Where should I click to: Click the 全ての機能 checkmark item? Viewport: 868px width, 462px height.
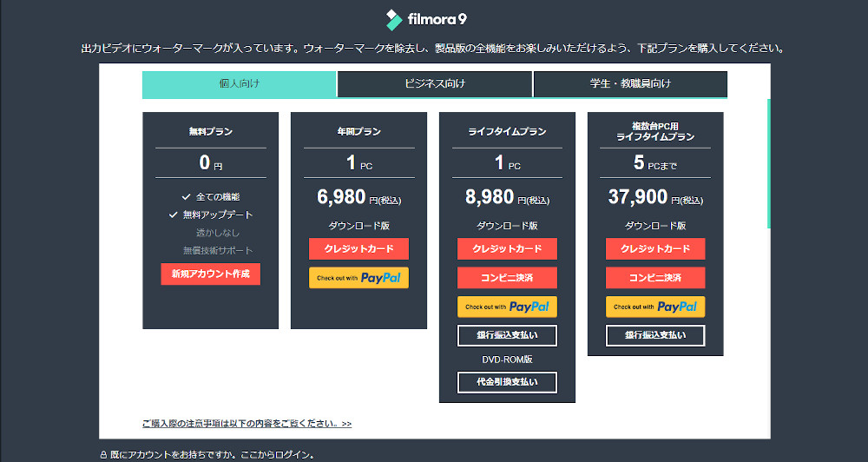point(211,196)
